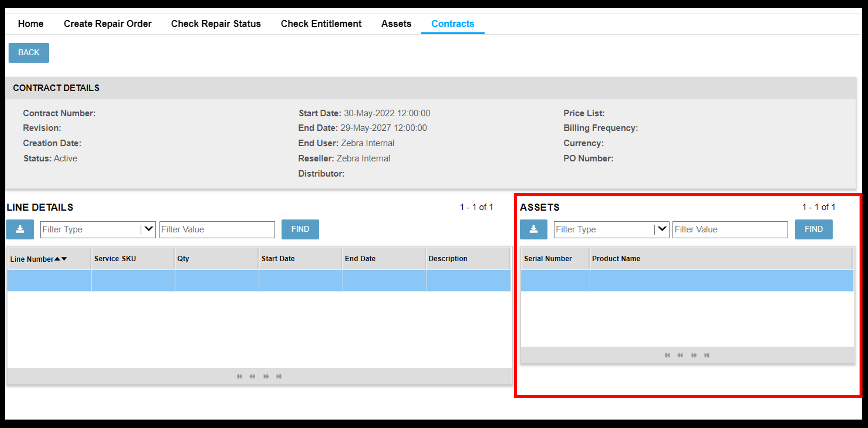868x428 pixels.
Task: Click Reseller value Zebra Internal
Action: [x=363, y=158]
